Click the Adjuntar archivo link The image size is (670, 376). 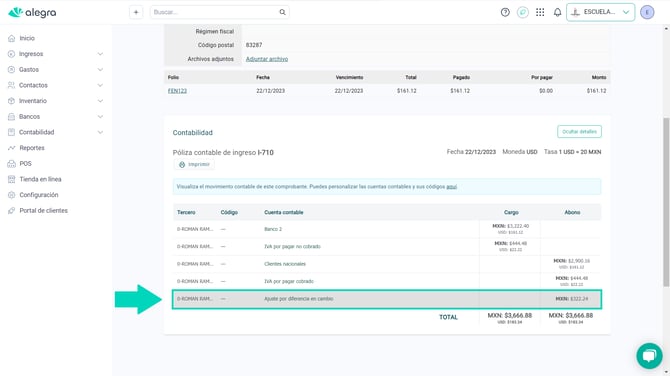(x=267, y=59)
